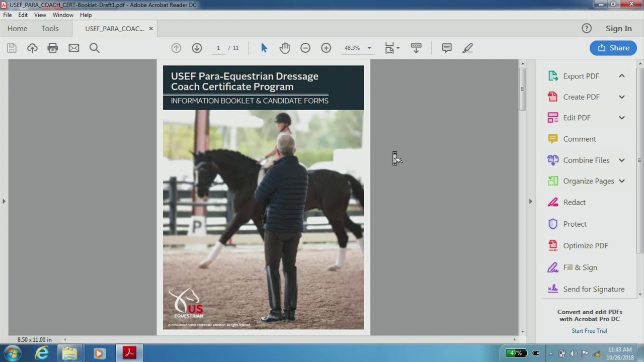The width and height of the screenshot is (644, 362).
Task: Go to previous page arrow
Action: (x=176, y=48)
